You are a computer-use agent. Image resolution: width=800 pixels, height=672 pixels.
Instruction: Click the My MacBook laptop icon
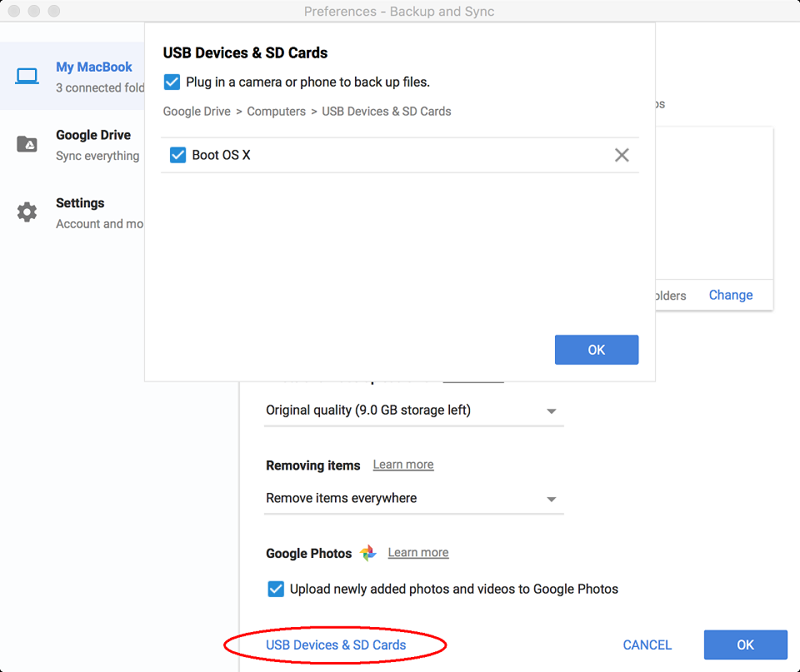(x=27, y=76)
